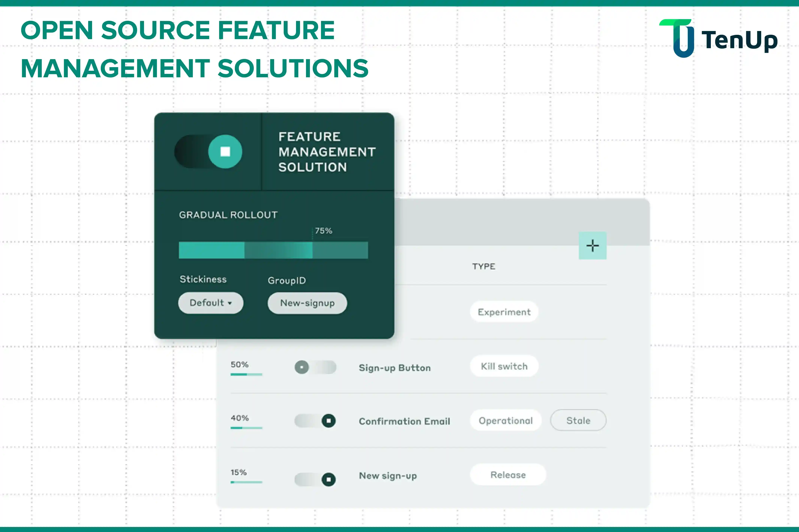Click the Confirmation Email feature name

click(x=404, y=421)
